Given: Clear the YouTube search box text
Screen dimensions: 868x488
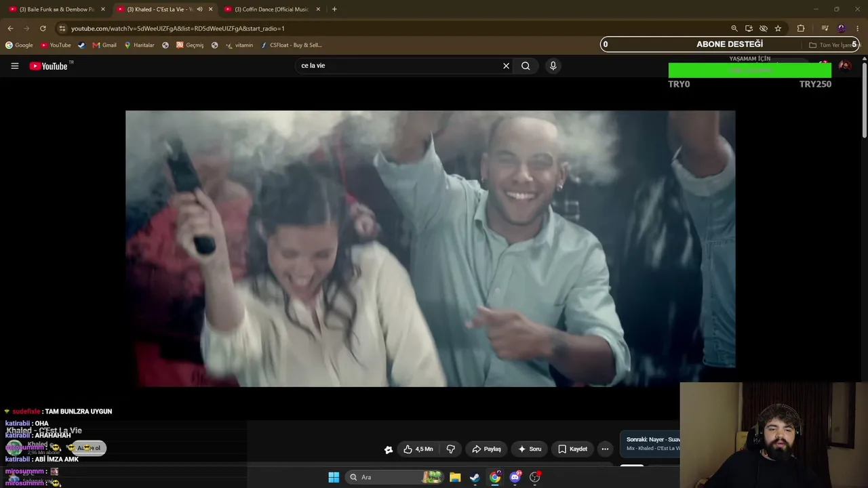Looking at the screenshot, I should (x=506, y=66).
